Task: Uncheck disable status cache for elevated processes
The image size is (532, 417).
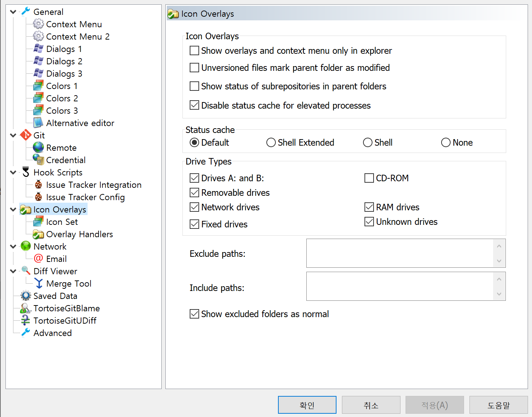Action: click(x=194, y=105)
